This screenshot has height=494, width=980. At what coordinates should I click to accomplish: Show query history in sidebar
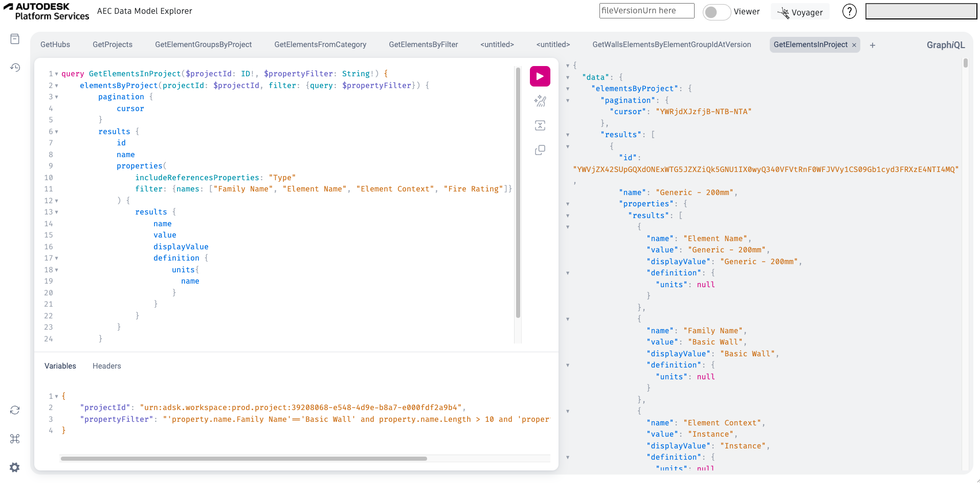coord(15,67)
